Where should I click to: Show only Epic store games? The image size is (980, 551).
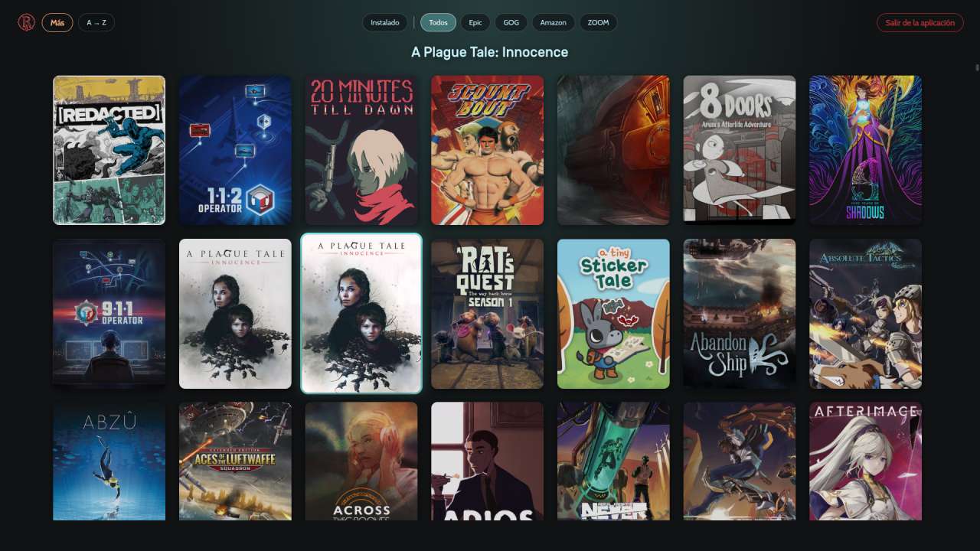click(x=475, y=23)
